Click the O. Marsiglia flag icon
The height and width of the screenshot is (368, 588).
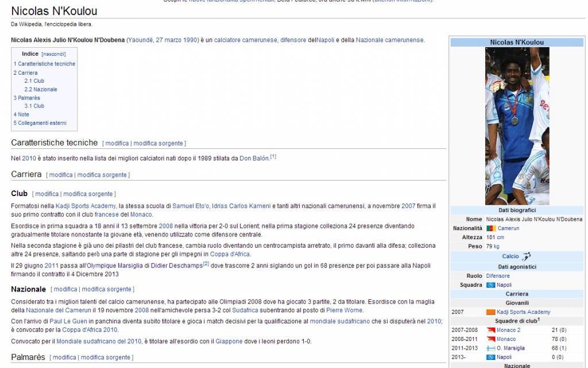coord(490,348)
